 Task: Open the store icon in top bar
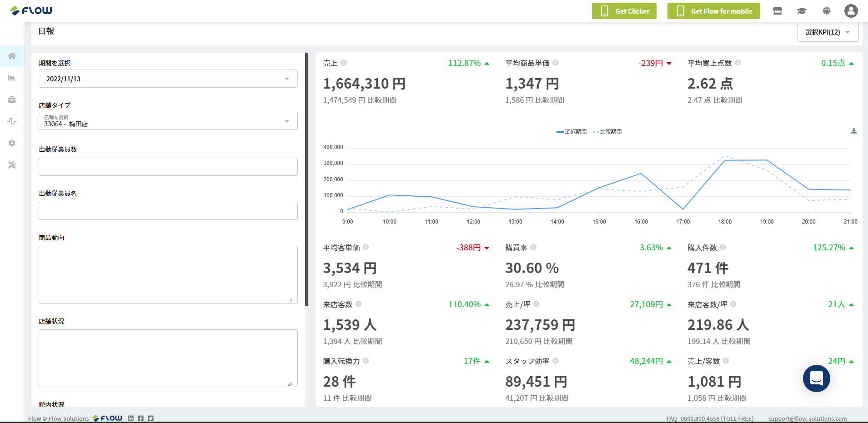[x=778, y=11]
